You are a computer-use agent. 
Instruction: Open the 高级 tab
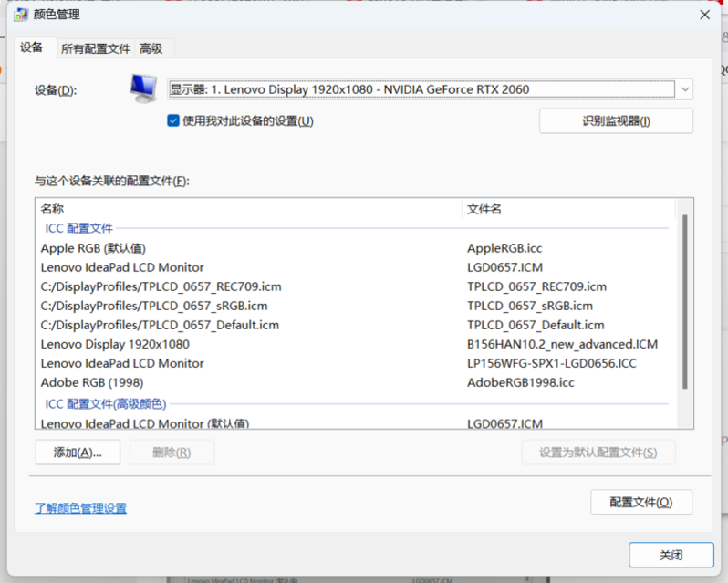click(x=151, y=48)
